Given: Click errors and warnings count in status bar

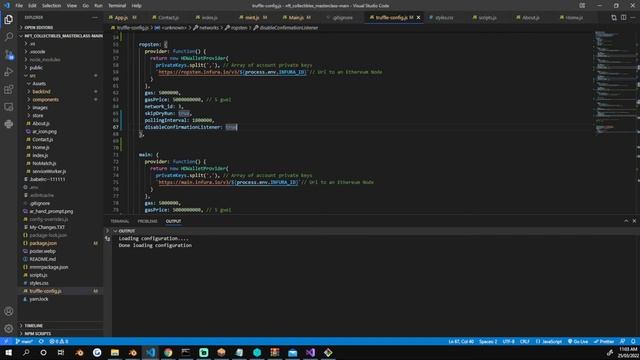Looking at the screenshot, I should (x=59, y=341).
